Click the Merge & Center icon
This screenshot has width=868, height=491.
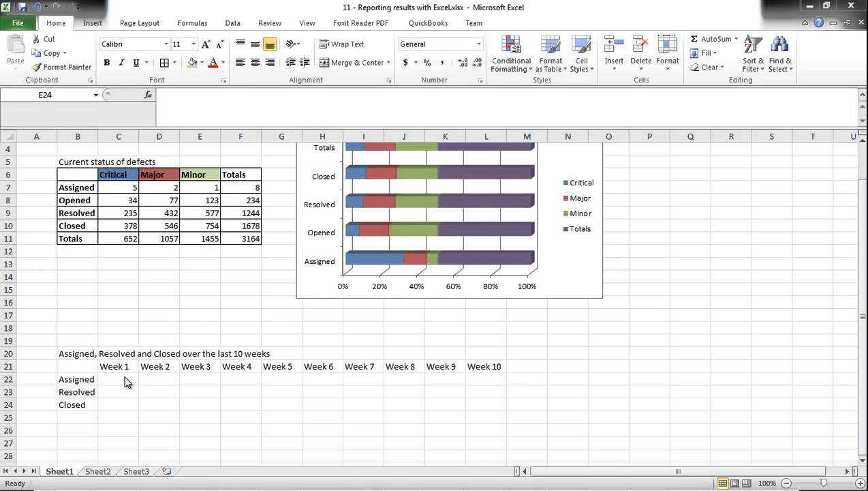click(325, 62)
